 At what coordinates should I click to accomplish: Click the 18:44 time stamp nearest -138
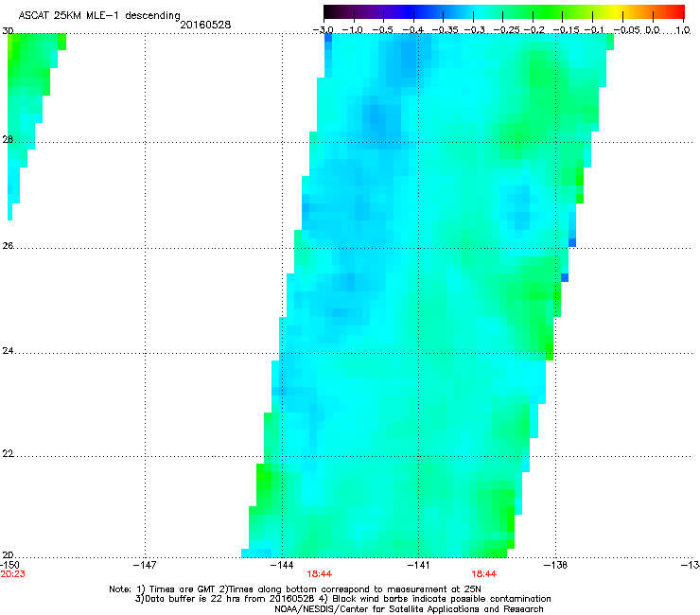(484, 574)
